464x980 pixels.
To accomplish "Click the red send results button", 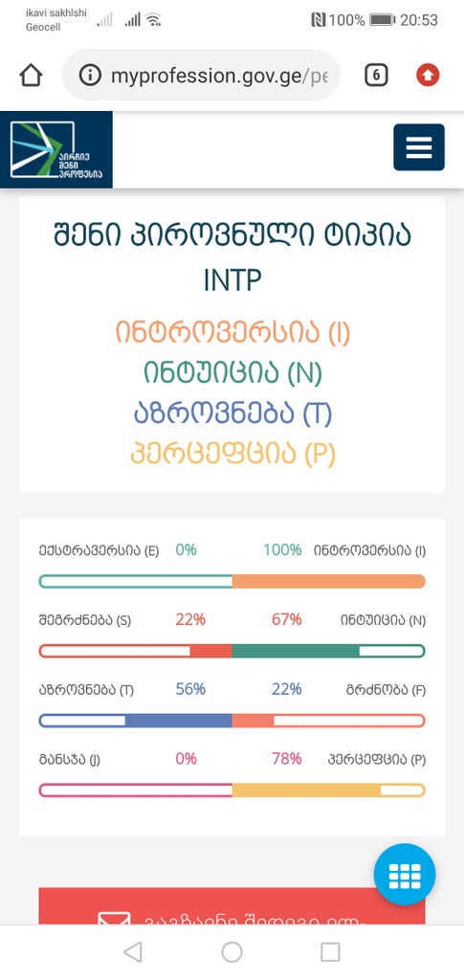I will (232, 906).
